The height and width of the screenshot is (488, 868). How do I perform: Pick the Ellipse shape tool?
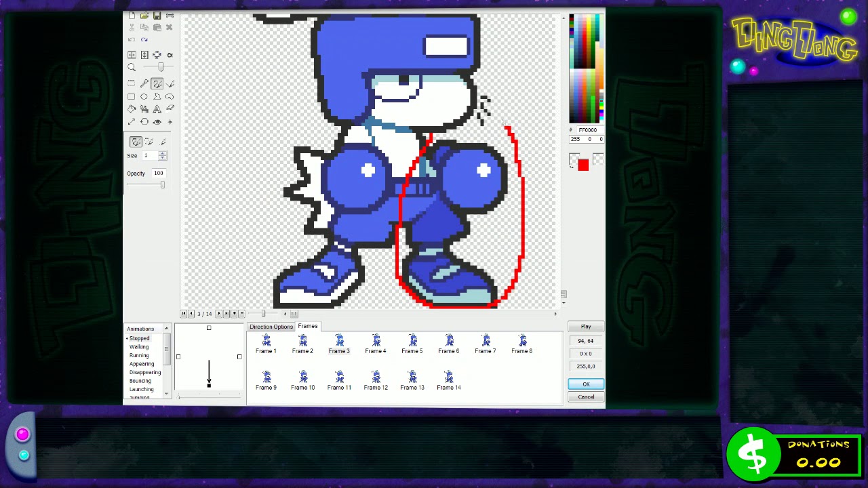coord(144,96)
